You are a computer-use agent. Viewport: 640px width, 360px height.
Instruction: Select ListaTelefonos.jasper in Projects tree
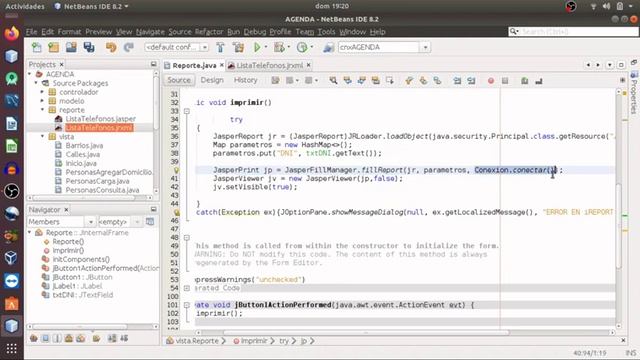pyautogui.click(x=100, y=119)
